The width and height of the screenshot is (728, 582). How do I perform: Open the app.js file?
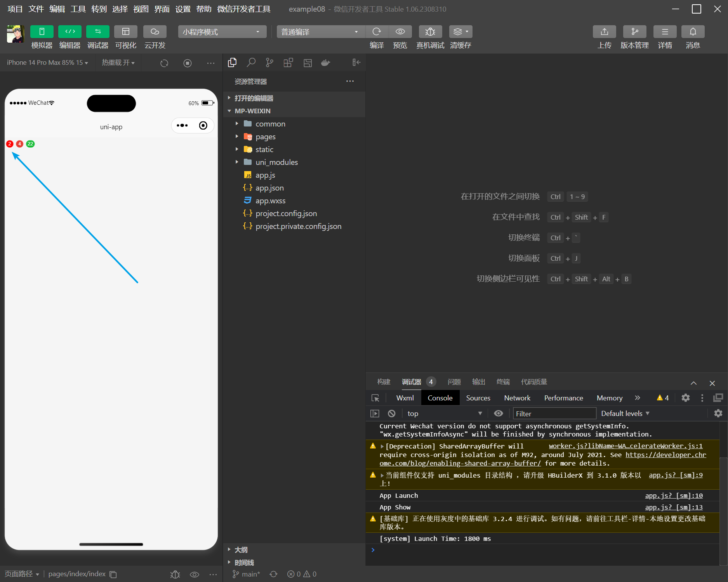[x=294, y=175]
